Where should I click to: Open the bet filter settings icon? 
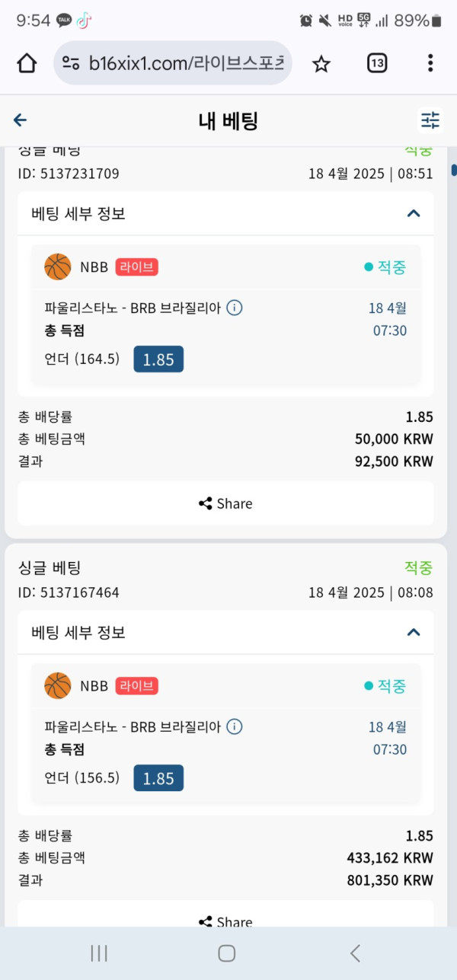pos(430,120)
